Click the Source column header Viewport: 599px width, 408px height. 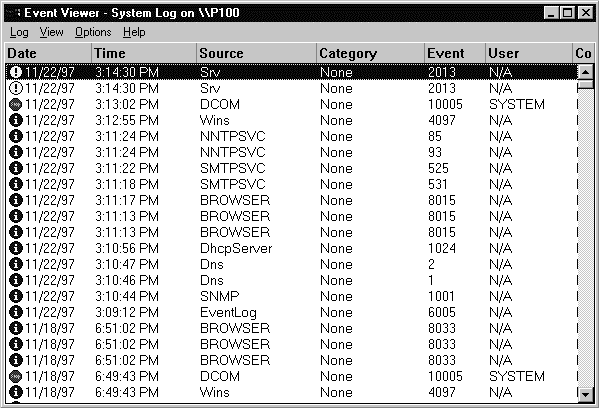[256, 53]
